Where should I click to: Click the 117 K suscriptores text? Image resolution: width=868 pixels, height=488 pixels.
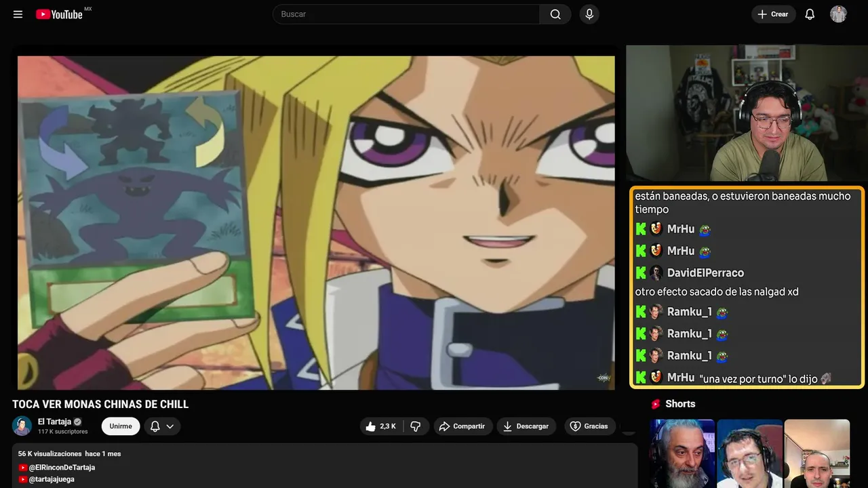tap(63, 432)
